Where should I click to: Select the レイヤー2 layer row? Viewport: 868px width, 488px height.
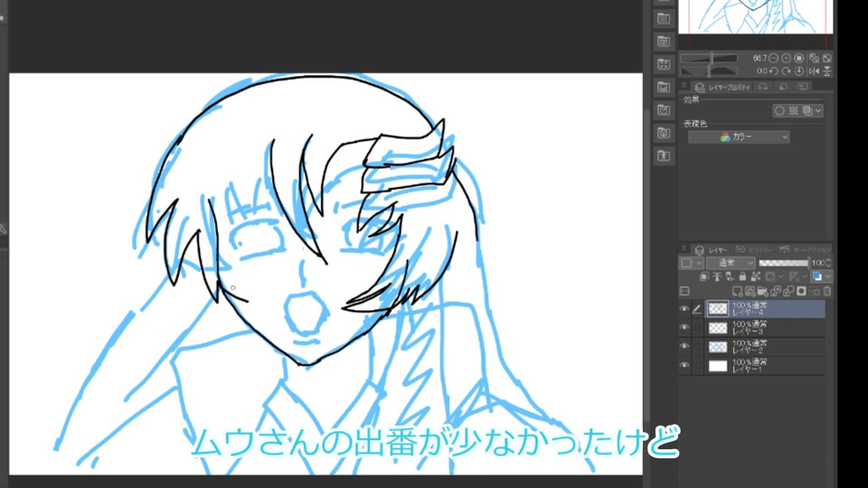point(765,347)
